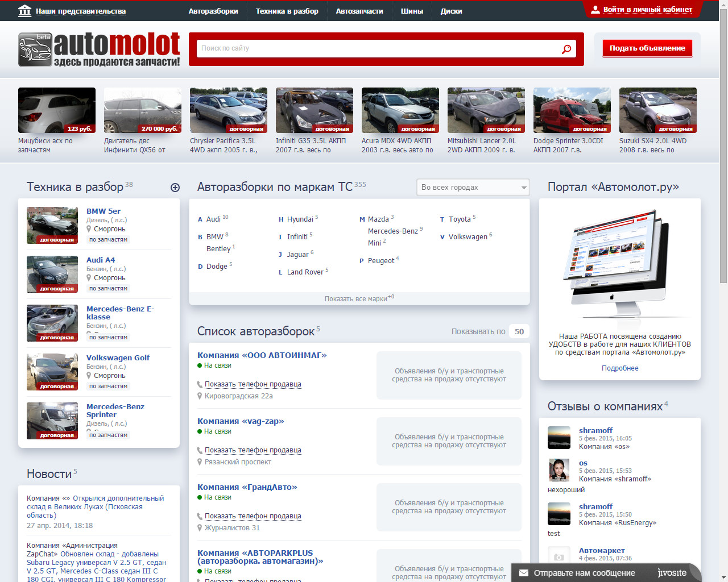Open the Dodge Sprinter red van thumbnail
The image size is (728, 582).
pyautogui.click(x=572, y=110)
